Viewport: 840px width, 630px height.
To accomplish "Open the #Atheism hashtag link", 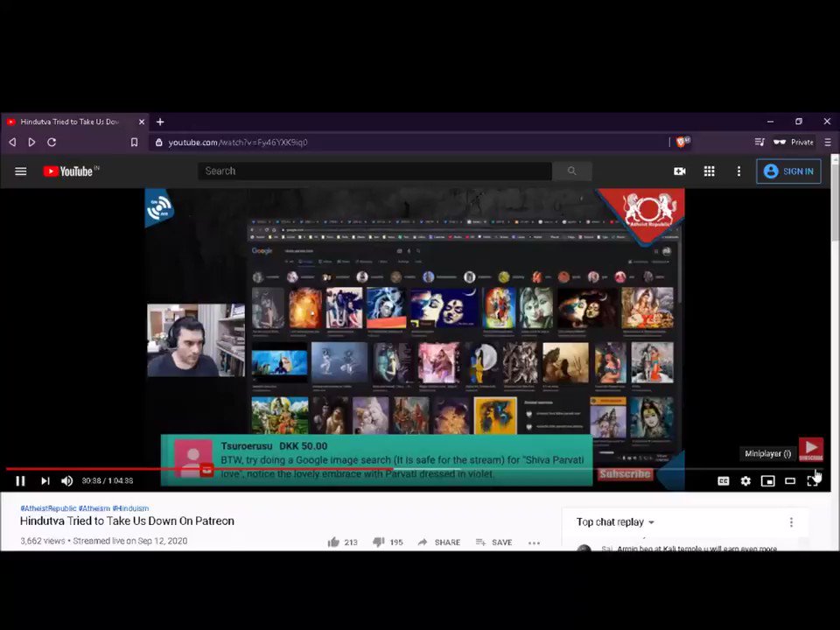I will [94, 508].
